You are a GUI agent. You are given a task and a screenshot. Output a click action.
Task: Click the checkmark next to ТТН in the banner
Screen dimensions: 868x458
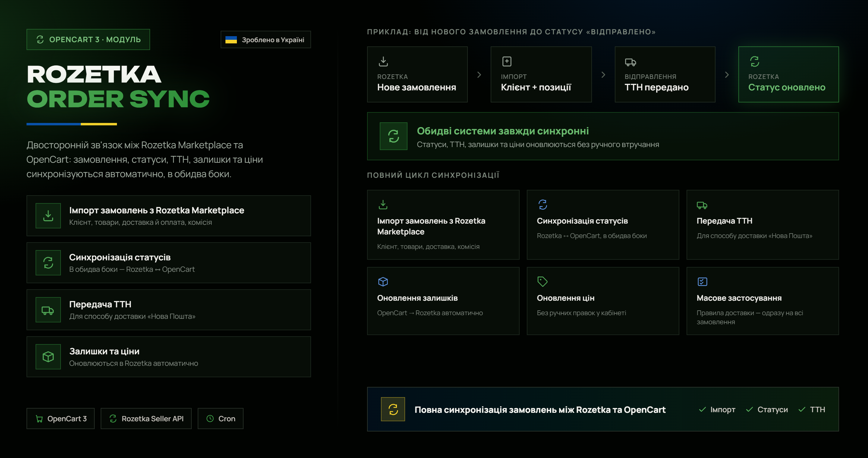point(802,409)
